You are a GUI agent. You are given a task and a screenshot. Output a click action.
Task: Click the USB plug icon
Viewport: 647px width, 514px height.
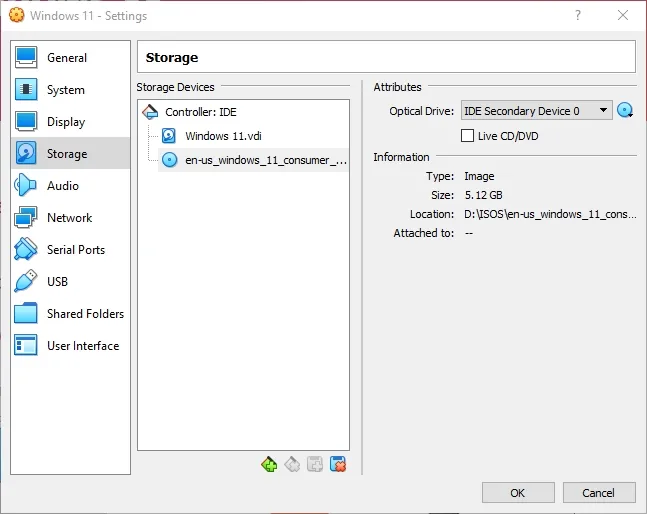point(26,281)
